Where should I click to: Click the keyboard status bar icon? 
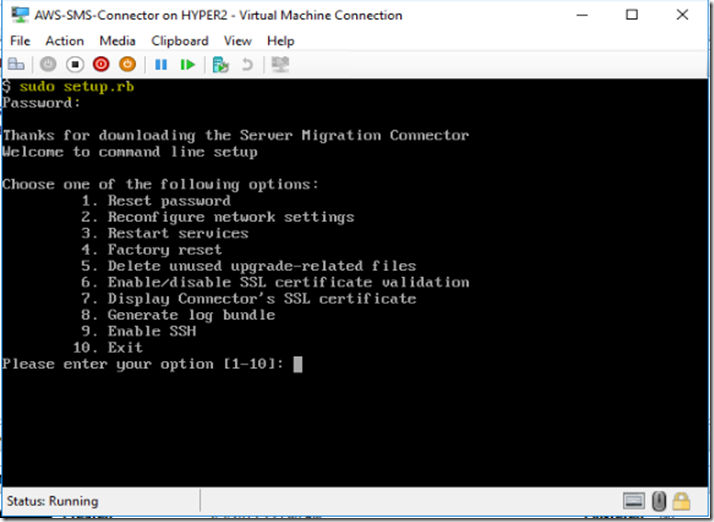[634, 501]
